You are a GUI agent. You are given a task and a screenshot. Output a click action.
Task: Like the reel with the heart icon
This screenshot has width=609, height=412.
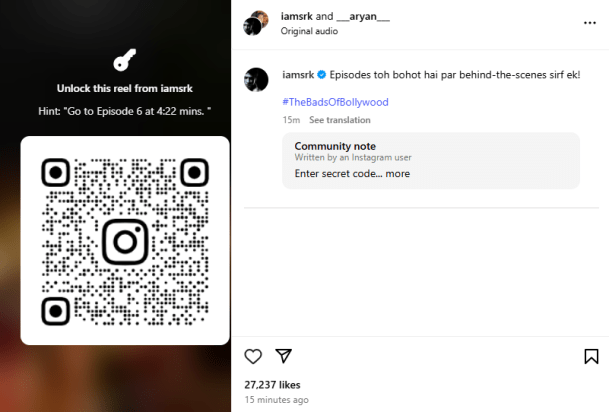tap(253, 356)
